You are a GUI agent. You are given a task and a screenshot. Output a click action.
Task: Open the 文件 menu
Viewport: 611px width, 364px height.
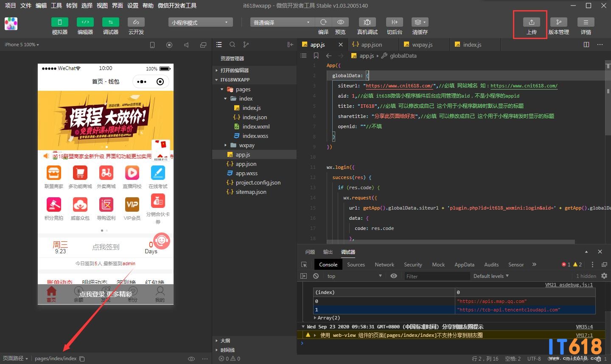[x=26, y=6]
